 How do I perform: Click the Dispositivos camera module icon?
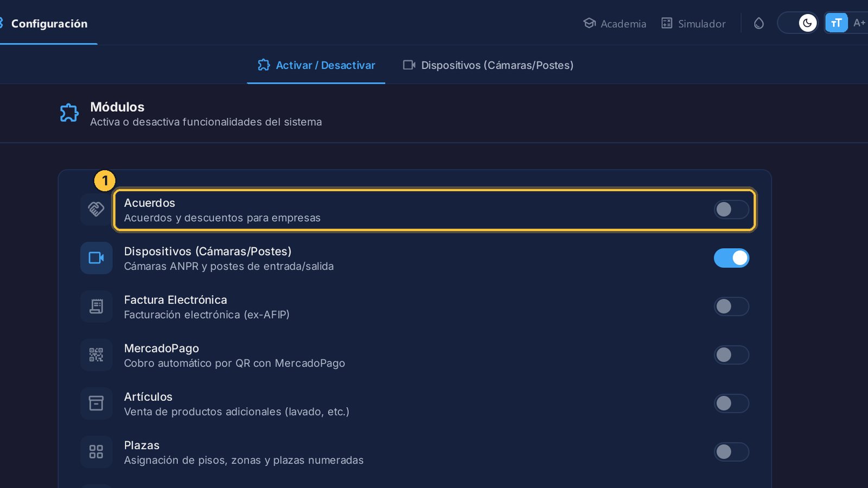point(96,258)
